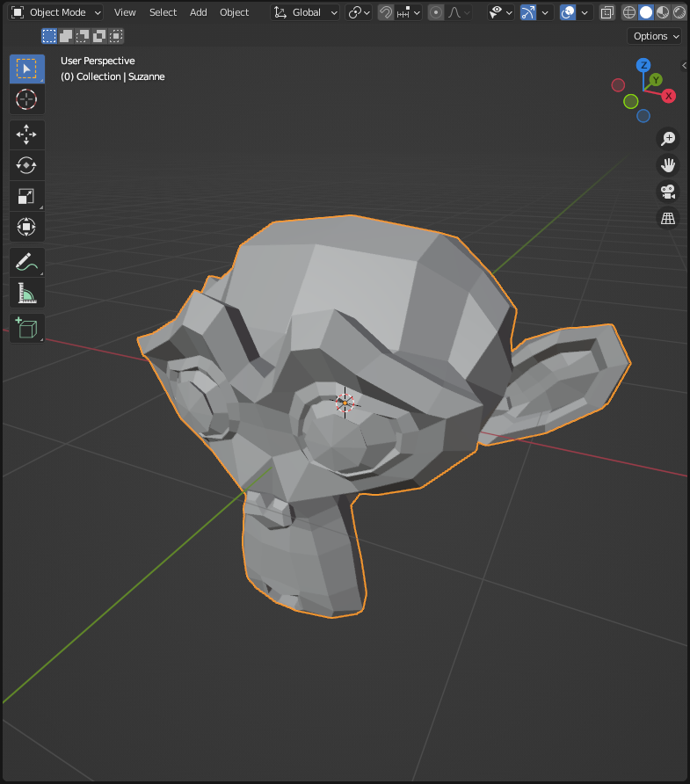690x784 pixels.
Task: Open the Options dropdown
Action: point(655,36)
